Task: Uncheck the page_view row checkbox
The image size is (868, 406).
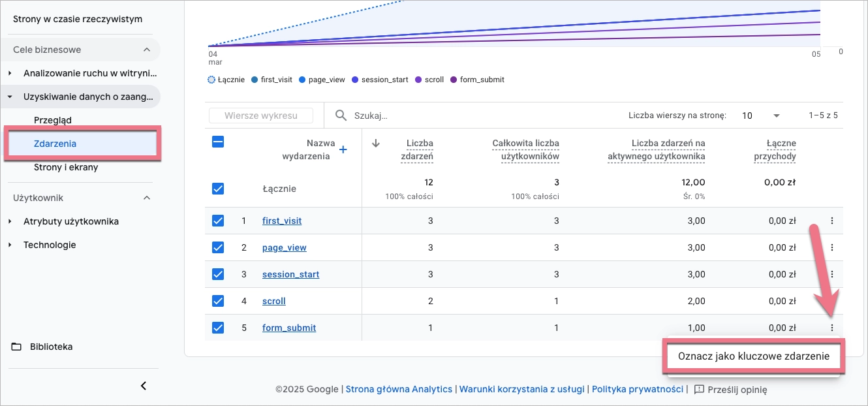Action: coord(218,247)
